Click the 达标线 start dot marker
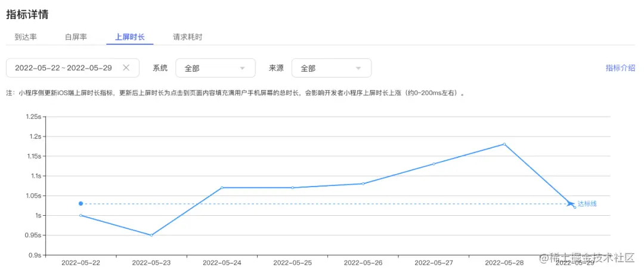Viewport: 644px width, 273px height. 81,204
